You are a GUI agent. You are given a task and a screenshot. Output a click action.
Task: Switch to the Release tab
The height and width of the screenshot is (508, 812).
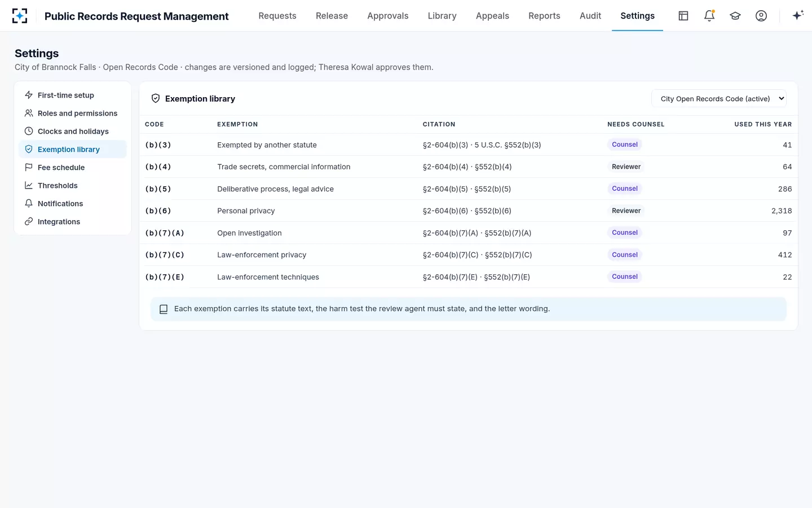pyautogui.click(x=332, y=16)
